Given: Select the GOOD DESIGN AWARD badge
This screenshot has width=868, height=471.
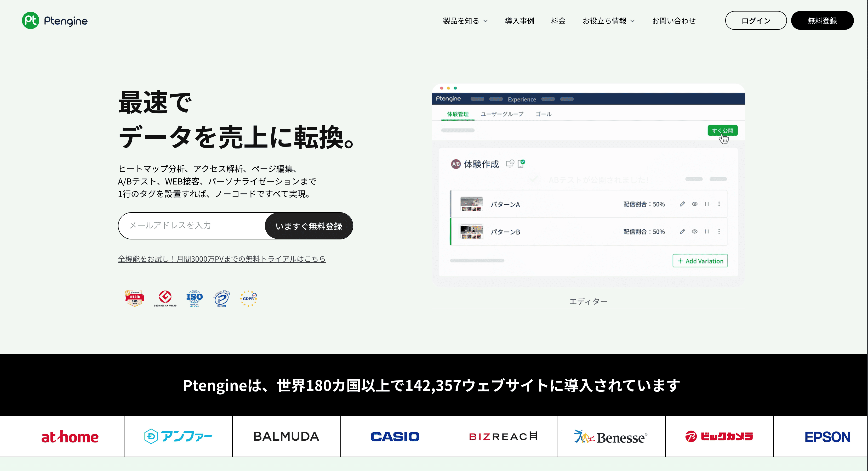Looking at the screenshot, I should tap(165, 298).
